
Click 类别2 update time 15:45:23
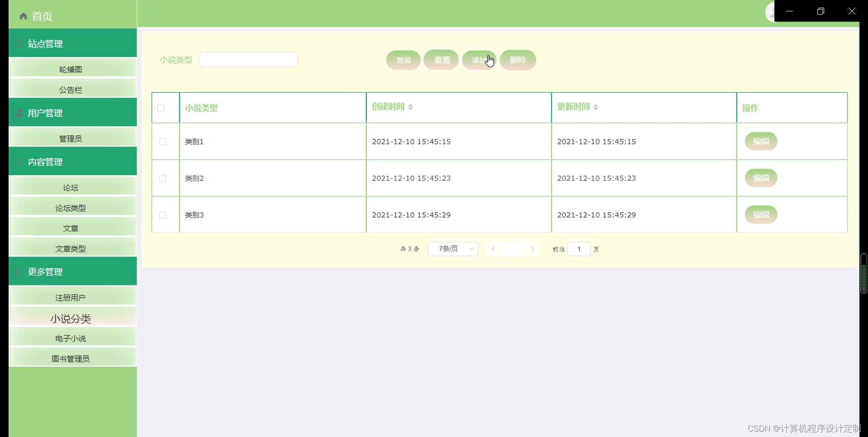pyautogui.click(x=596, y=178)
